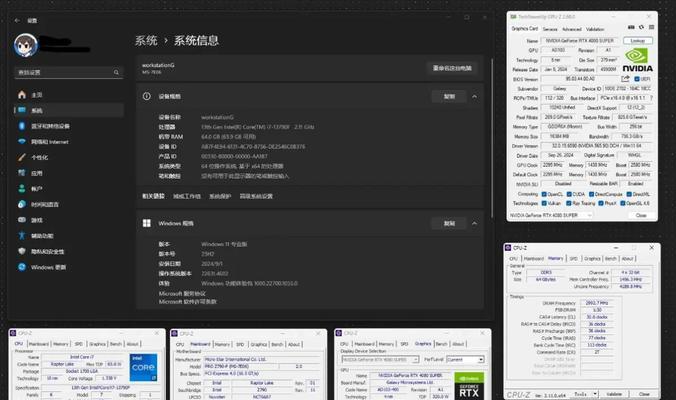676x400 pixels.
Task: Open the Microsoft 软件许可条款 link
Action: click(x=188, y=302)
